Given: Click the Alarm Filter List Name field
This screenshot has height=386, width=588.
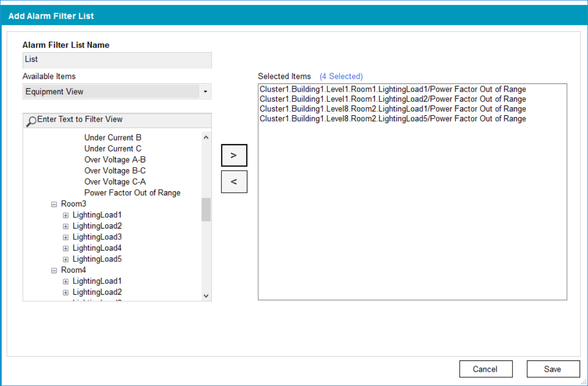Looking at the screenshot, I should [117, 60].
